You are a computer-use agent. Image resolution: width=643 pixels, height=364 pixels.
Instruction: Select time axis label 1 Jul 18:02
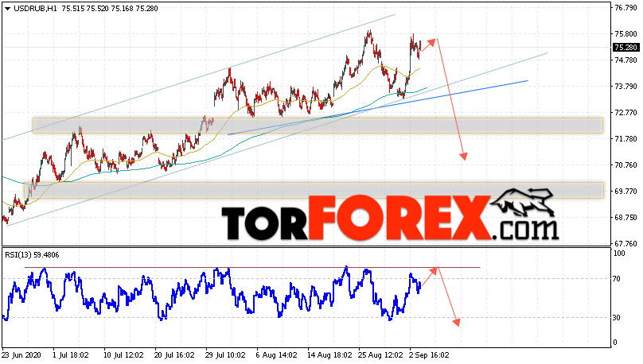[71, 354]
